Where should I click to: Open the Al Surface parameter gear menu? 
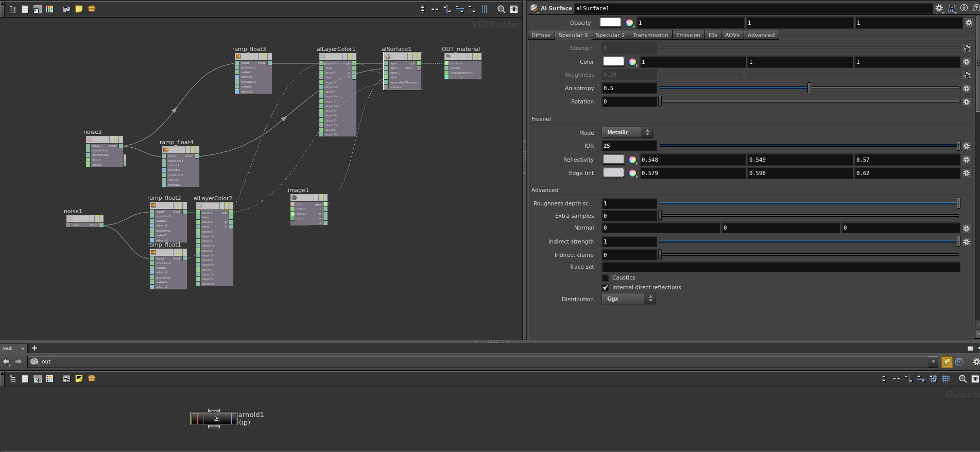[939, 8]
